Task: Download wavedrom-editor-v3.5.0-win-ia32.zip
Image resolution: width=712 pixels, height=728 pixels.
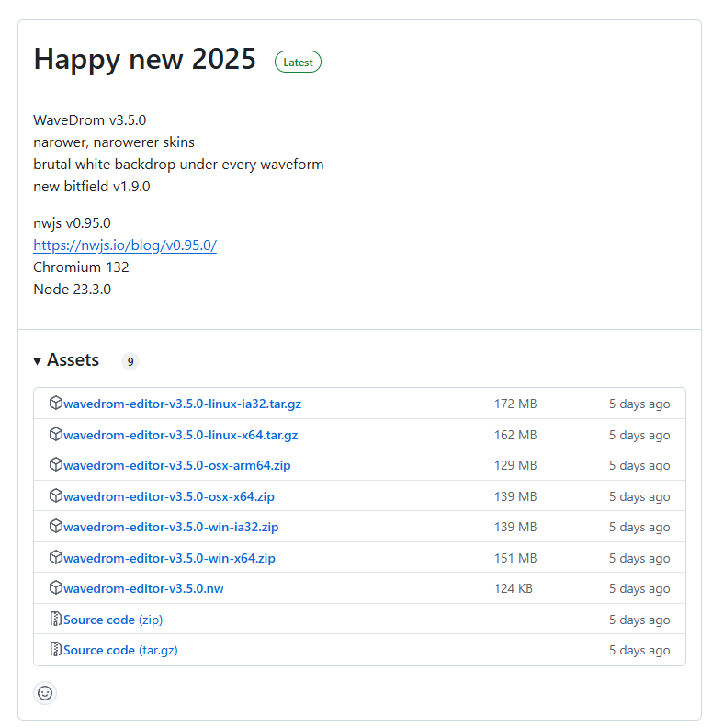Action: [171, 527]
